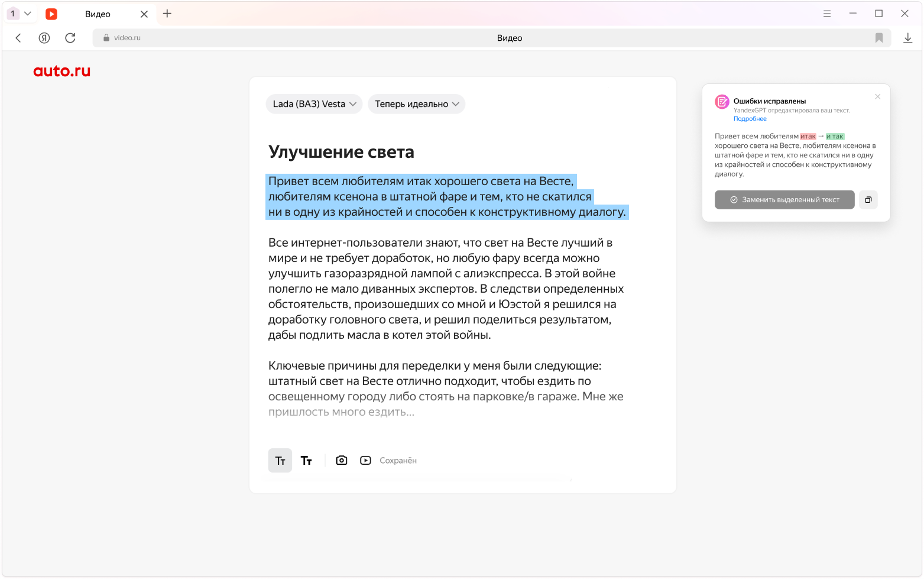The height and width of the screenshot is (579, 924).
Task: Expand the Lada (ВАЗ) Vesta dropdown
Action: pos(314,104)
